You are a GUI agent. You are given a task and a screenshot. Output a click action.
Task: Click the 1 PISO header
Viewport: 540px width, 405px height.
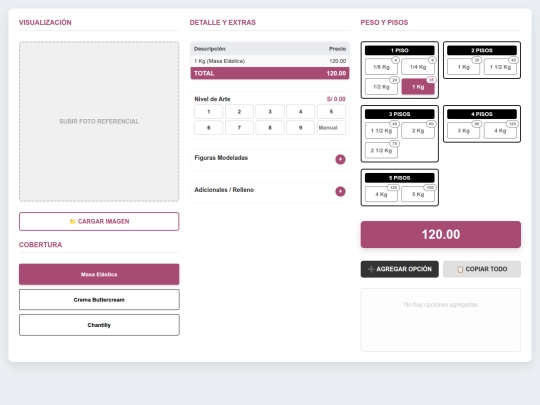(399, 50)
